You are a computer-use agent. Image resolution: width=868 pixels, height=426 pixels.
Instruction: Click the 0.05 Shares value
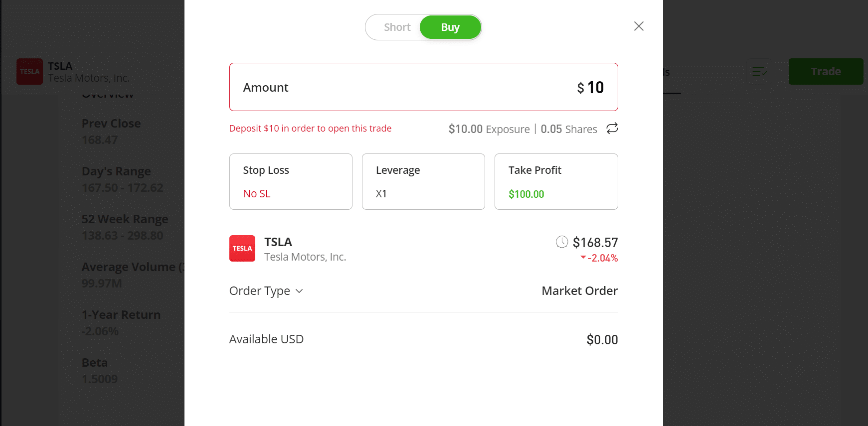pos(569,129)
